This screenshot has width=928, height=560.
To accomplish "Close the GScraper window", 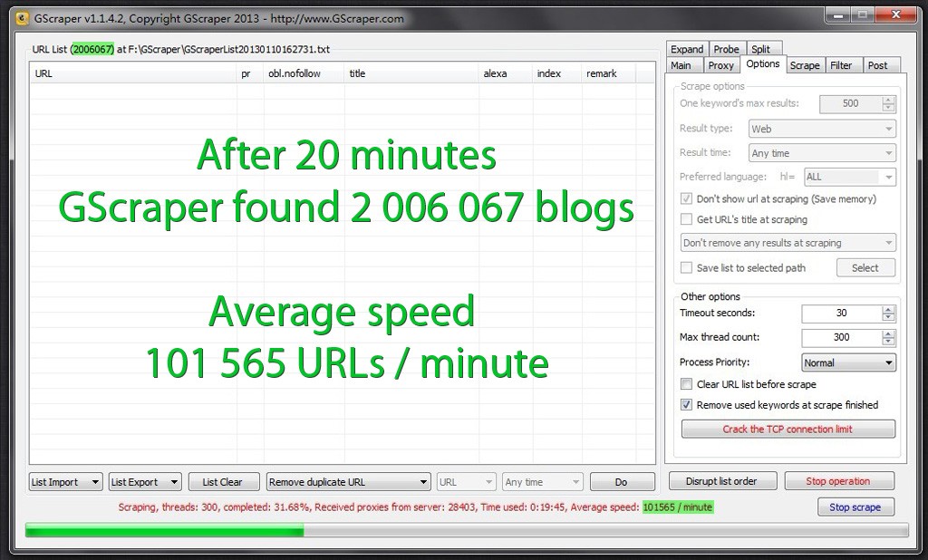I will click(x=896, y=14).
